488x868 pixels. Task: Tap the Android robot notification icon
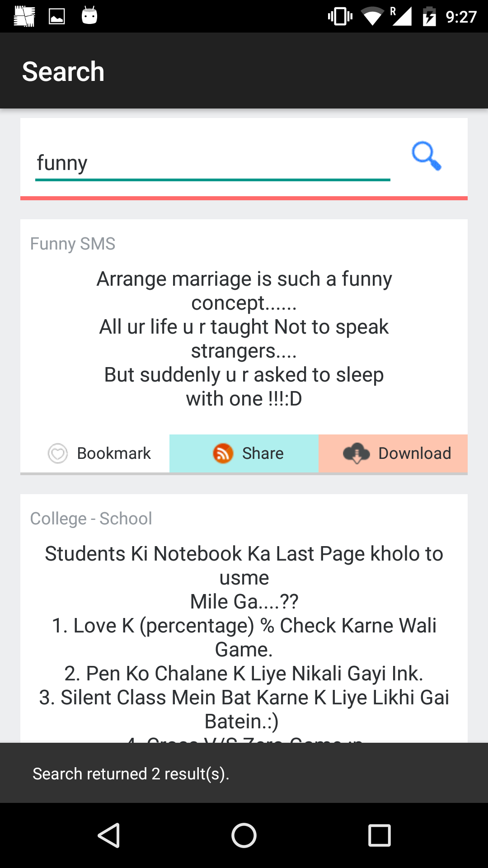[89, 16]
